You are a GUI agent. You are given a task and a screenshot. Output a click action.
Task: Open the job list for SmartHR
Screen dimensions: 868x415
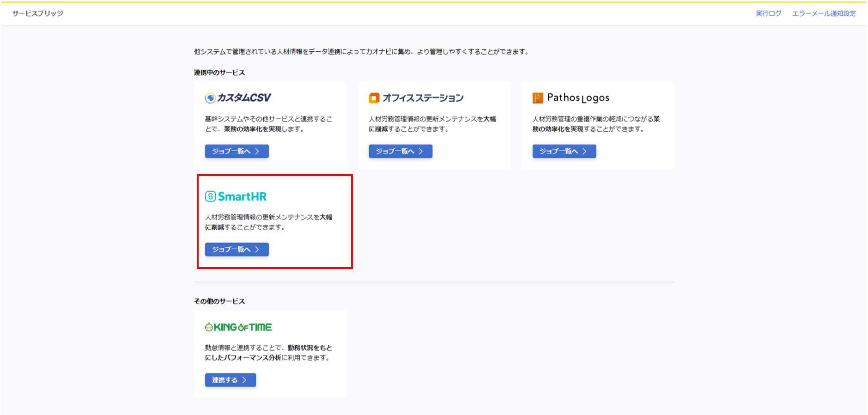tap(237, 250)
